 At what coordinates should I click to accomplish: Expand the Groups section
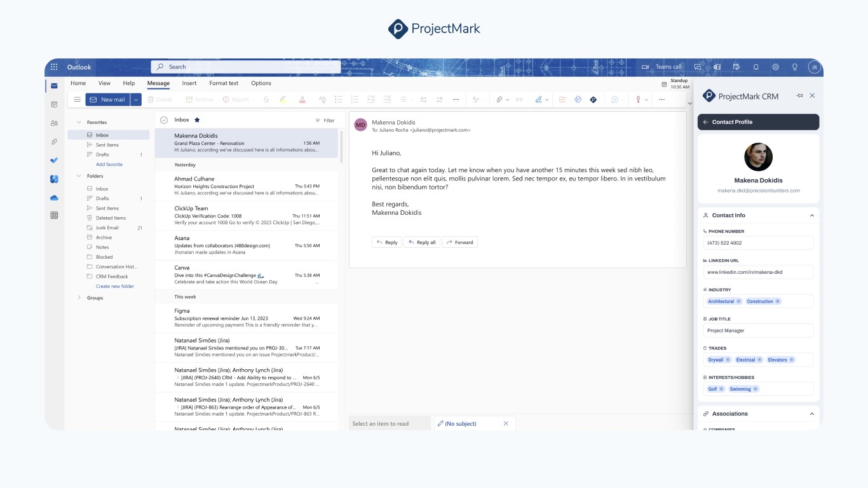tap(79, 297)
